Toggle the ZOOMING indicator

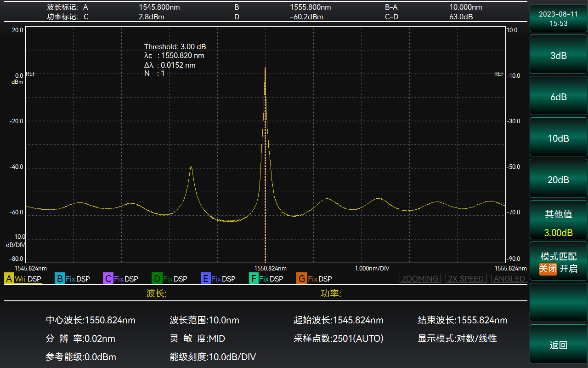420,279
